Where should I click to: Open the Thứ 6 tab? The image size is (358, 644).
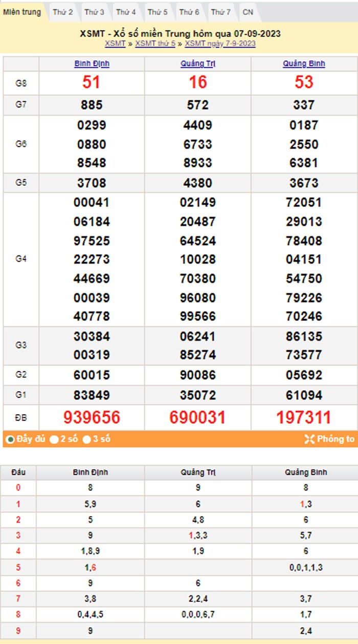pyautogui.click(x=189, y=12)
